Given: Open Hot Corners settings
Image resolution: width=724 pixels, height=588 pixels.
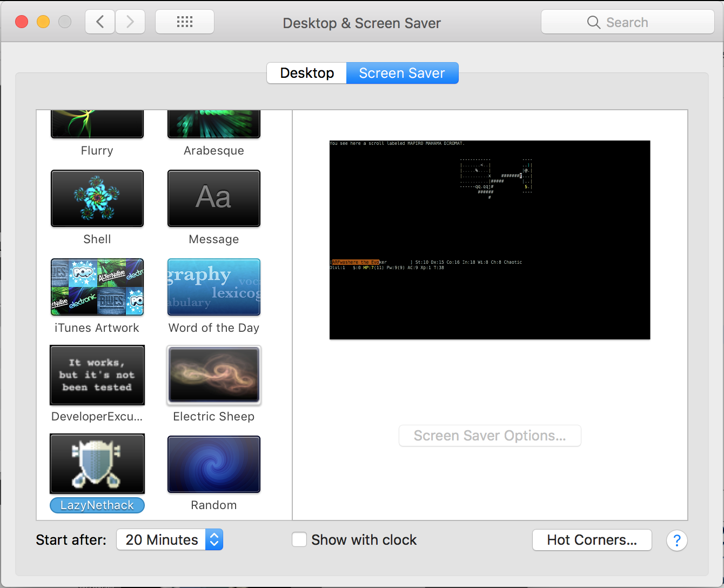Looking at the screenshot, I should [592, 540].
